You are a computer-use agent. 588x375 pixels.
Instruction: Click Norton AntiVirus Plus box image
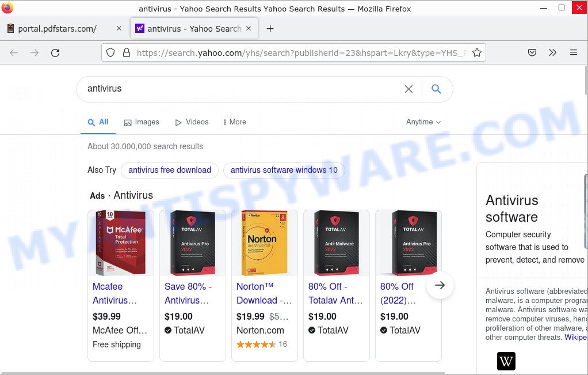pyautogui.click(x=265, y=243)
